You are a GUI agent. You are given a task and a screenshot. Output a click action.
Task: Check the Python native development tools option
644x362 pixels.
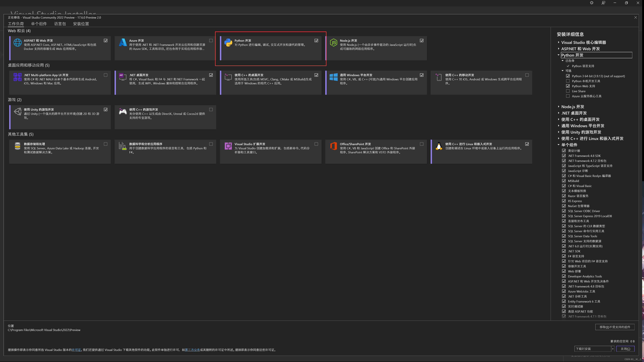click(x=568, y=81)
